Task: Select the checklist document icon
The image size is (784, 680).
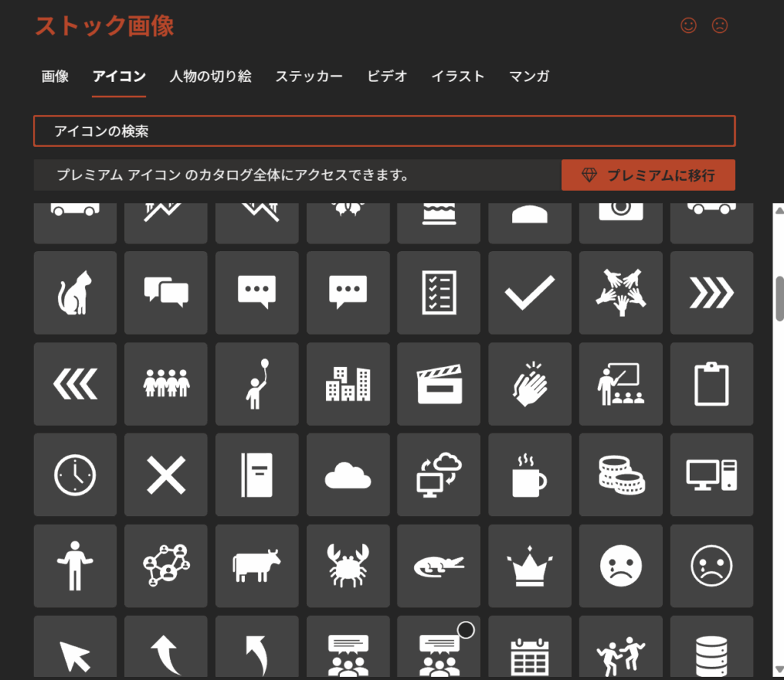Action: (439, 293)
